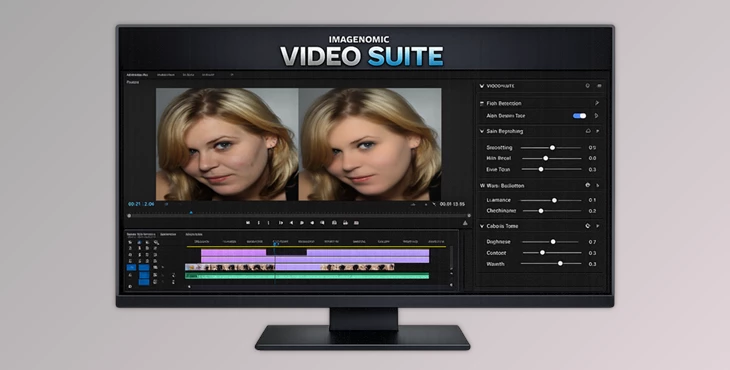Image resolution: width=730 pixels, height=370 pixels.
Task: Toggle the blue Alen Desinn Tace switch
Action: (x=580, y=116)
